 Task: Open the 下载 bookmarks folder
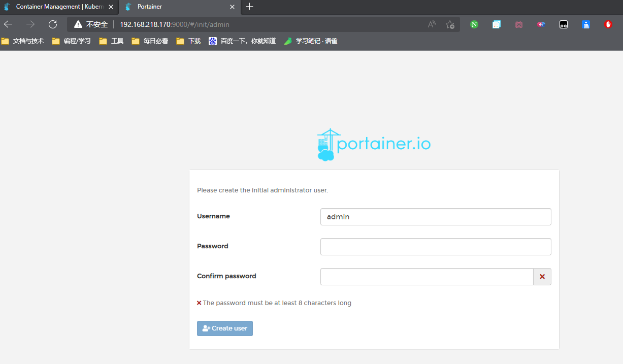pos(188,41)
